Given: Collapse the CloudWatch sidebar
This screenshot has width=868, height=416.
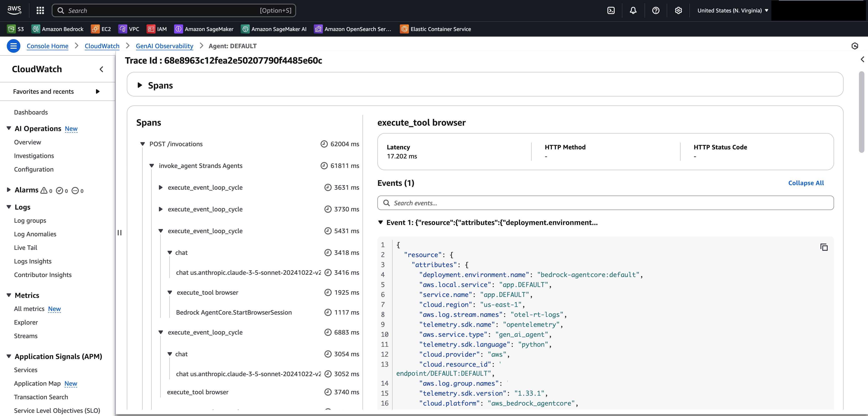Looking at the screenshot, I should pyautogui.click(x=101, y=69).
